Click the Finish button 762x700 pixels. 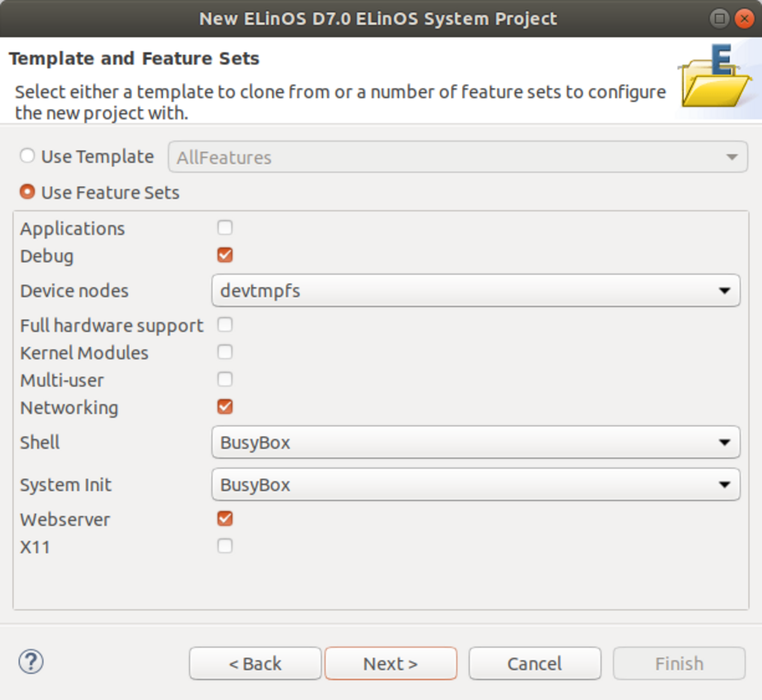[678, 663]
